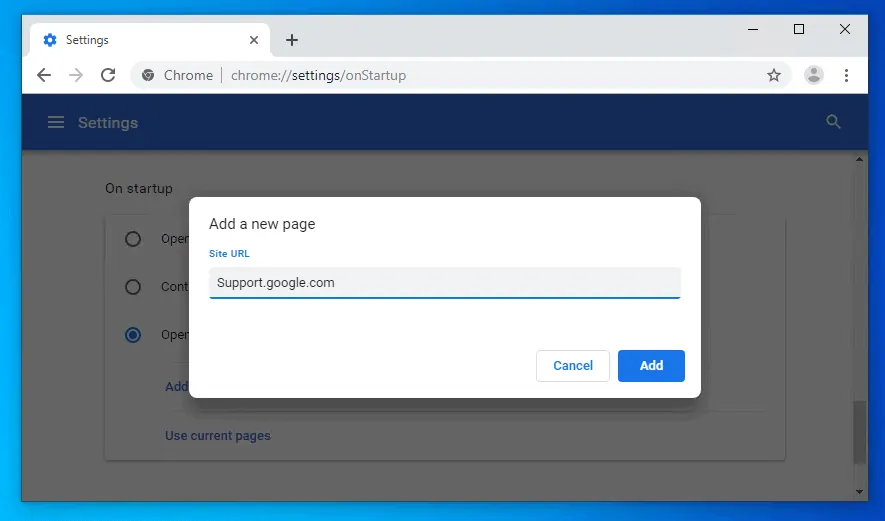Select the second On startup radio option
The width and height of the screenshot is (885, 521).
click(x=133, y=287)
